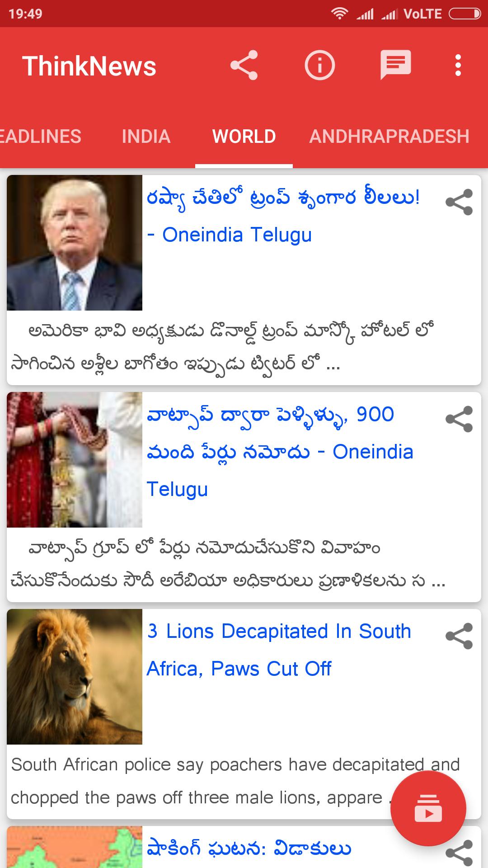Tap the share icon in the app bar
488x868 pixels.
point(244,66)
